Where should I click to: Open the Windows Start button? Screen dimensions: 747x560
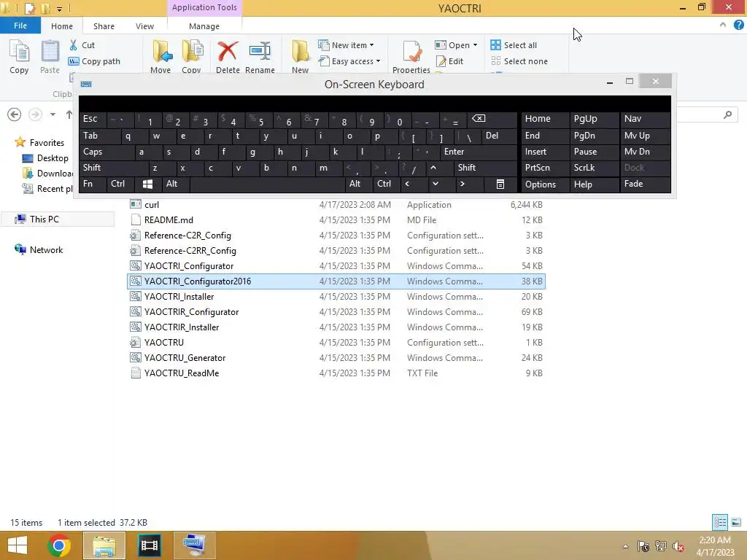tap(18, 545)
